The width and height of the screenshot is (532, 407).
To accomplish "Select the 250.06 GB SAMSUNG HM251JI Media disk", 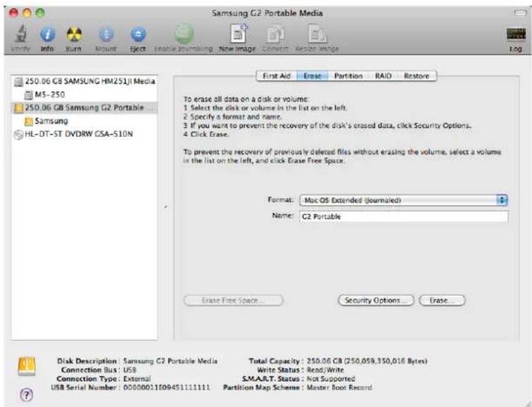I will click(x=85, y=81).
